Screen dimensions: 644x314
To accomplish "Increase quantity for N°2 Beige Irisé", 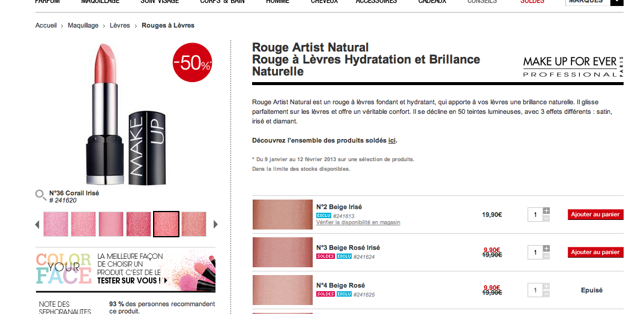I will [546, 211].
